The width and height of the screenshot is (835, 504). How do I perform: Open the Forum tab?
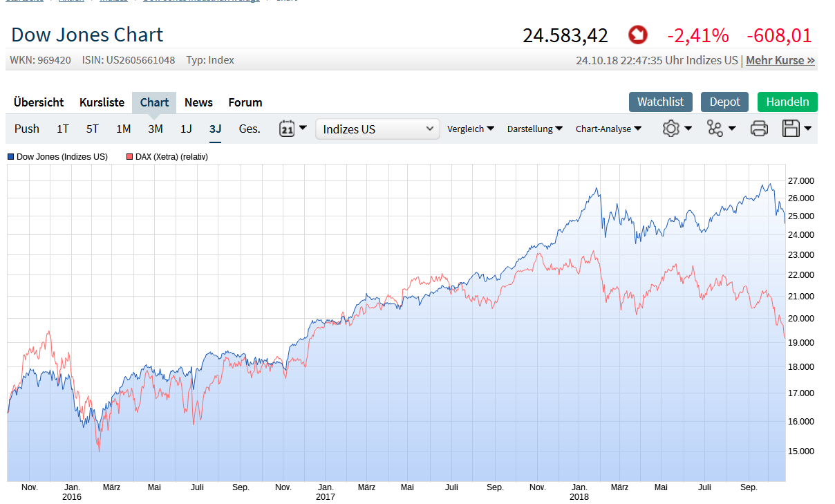(x=245, y=102)
